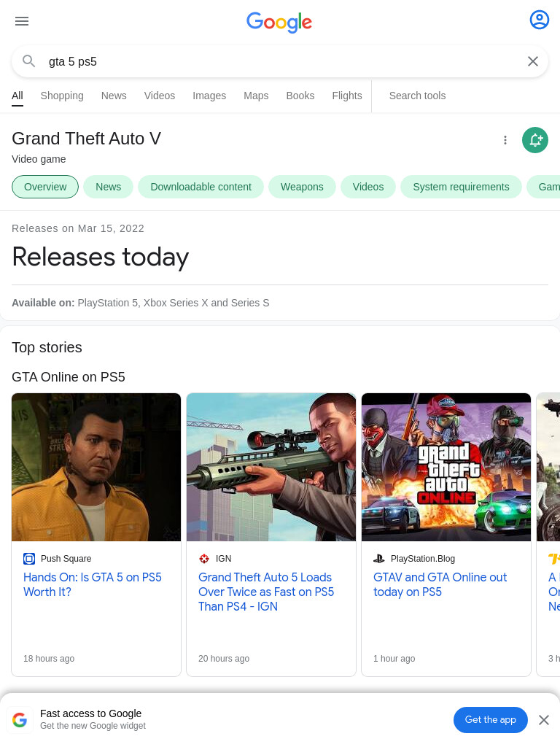Click 'Releases on Mar 15, 2022' text
The image size is (560, 747).
tap(78, 228)
